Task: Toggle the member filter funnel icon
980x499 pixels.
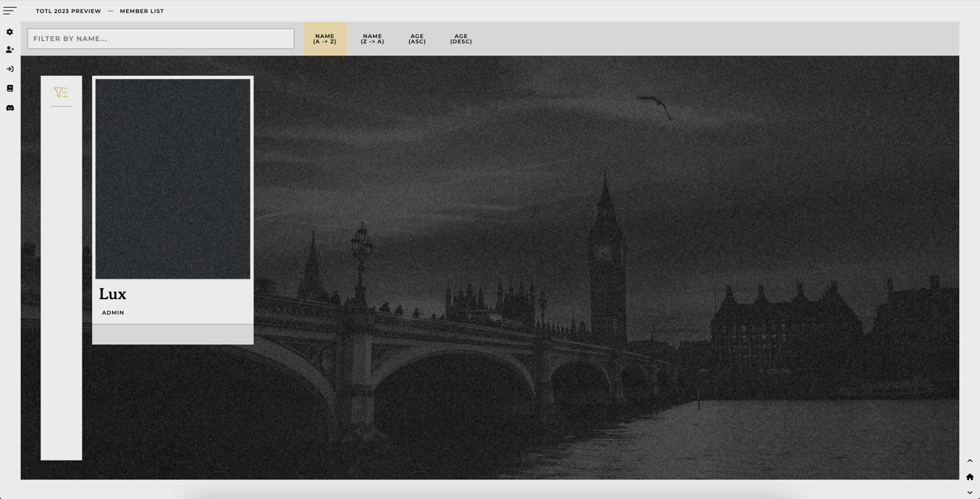Action: tap(61, 93)
